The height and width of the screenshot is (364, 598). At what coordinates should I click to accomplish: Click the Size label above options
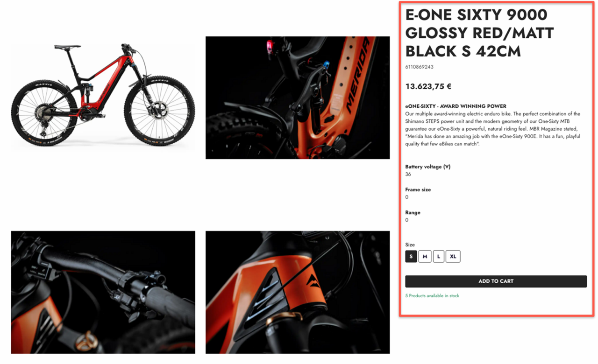410,245
